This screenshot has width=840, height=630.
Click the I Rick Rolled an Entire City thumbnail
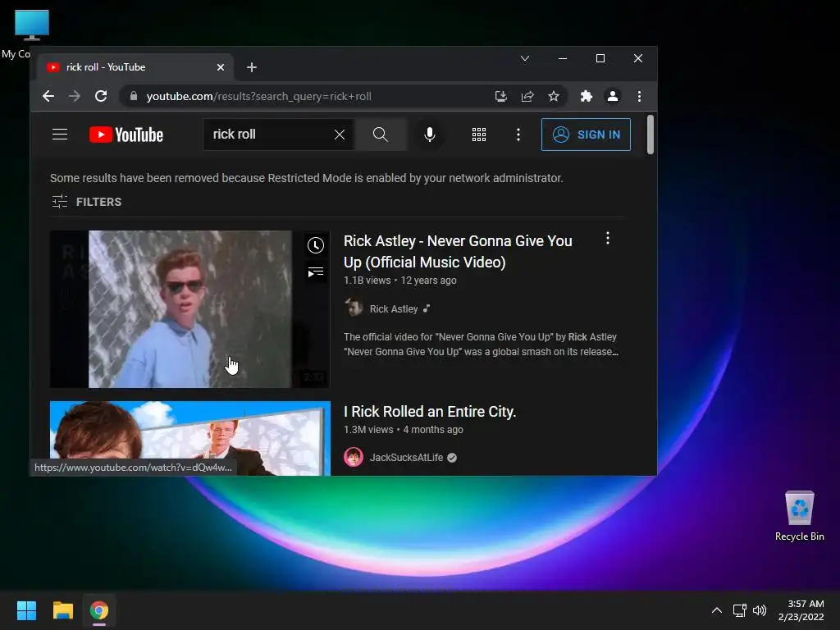[190, 438]
